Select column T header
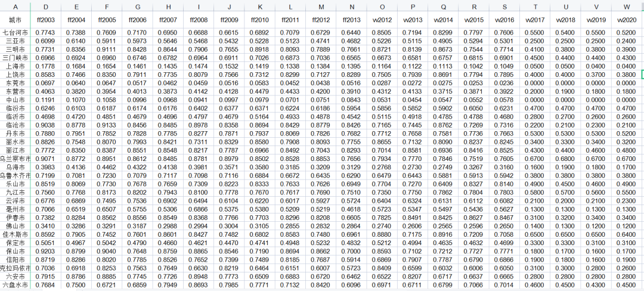Viewport: 644px width, 291px height. [x=535, y=7]
